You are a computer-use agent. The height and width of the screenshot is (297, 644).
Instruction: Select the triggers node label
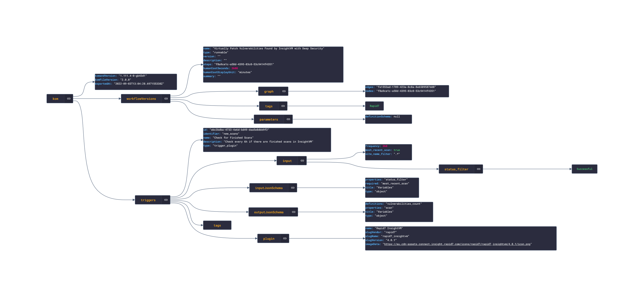click(x=148, y=200)
